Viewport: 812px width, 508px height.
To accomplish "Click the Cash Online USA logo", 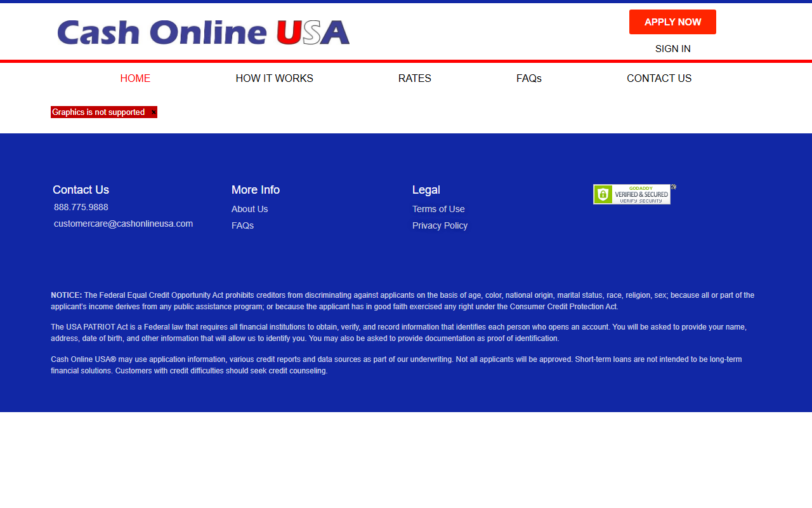I will tap(204, 32).
